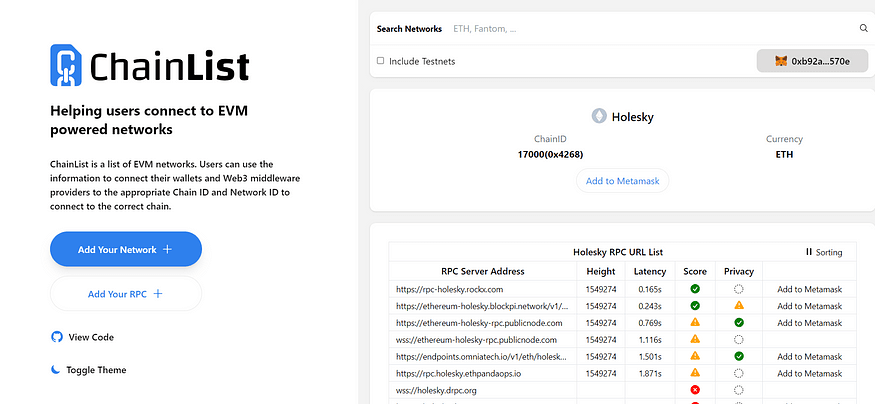The width and height of the screenshot is (875, 404).
Task: Click green privacy check on omniatech row
Action: (x=739, y=356)
